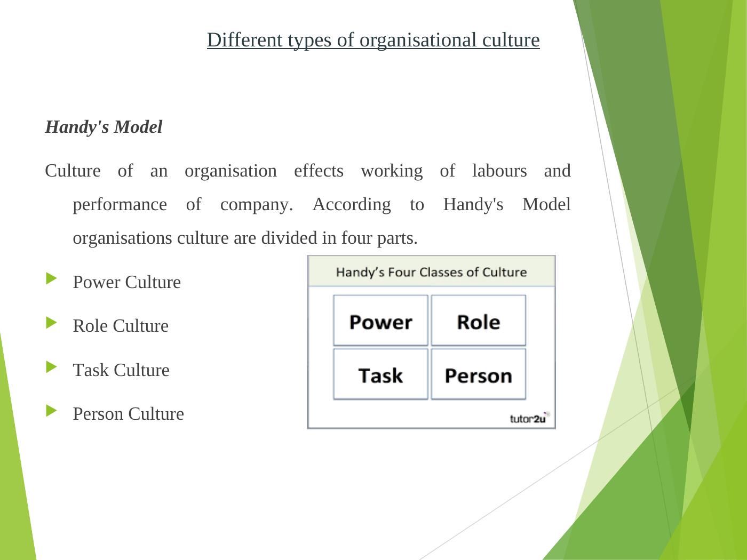This screenshot has width=747, height=560.
Task: Select the arrow bullet next to Person Culture
Action: click(51, 410)
